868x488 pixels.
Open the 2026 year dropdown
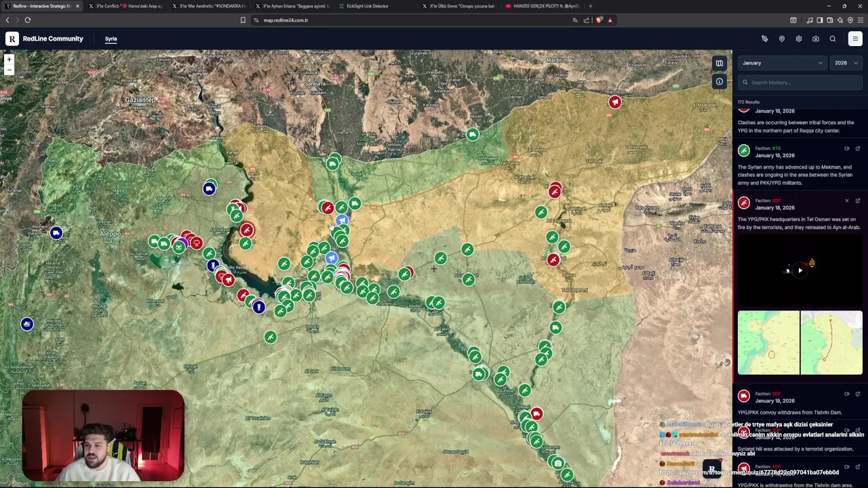click(846, 63)
